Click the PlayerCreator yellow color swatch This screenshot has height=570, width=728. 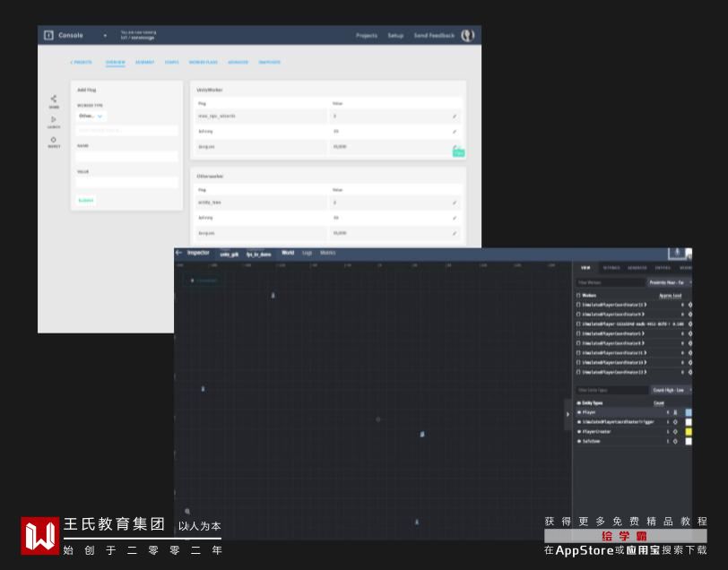point(689,432)
